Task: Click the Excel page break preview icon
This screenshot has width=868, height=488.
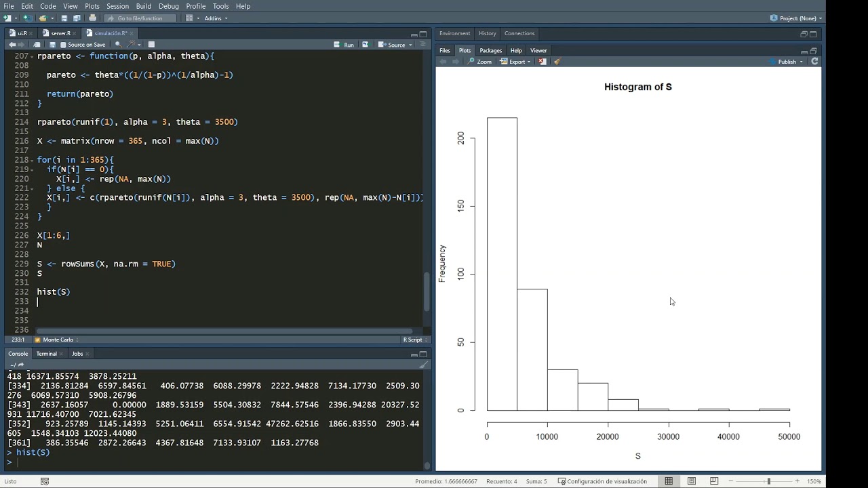Action: 714,481
